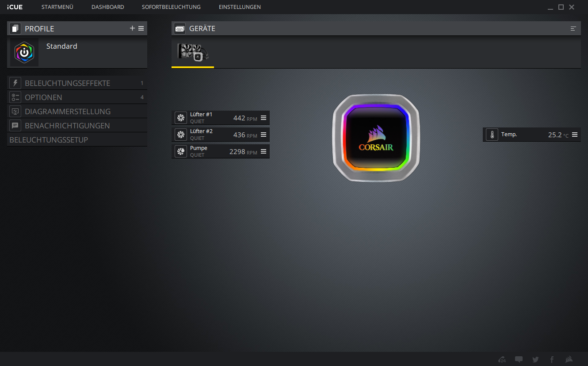Click the Diagrammerstellung chart icon

(15, 112)
